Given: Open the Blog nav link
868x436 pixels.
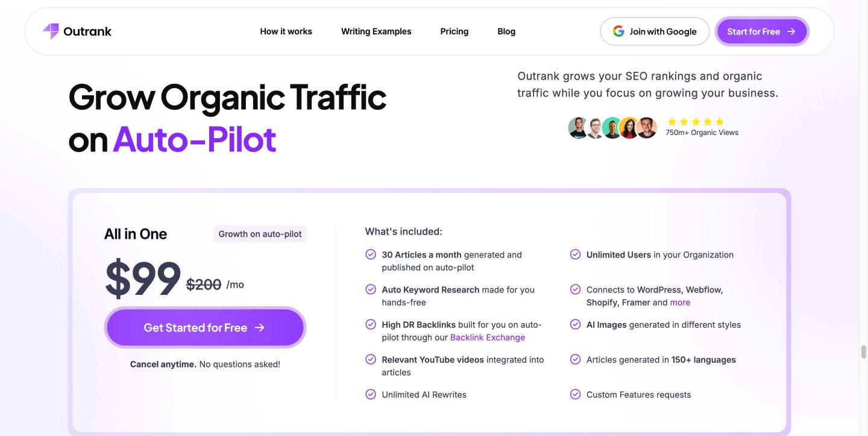Looking at the screenshot, I should click(x=506, y=31).
